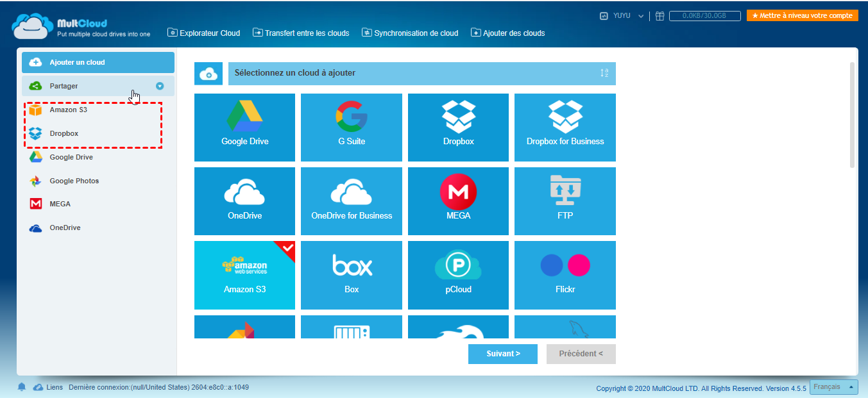
Task: Choose the Dropbox for Business tile
Action: coord(565,127)
